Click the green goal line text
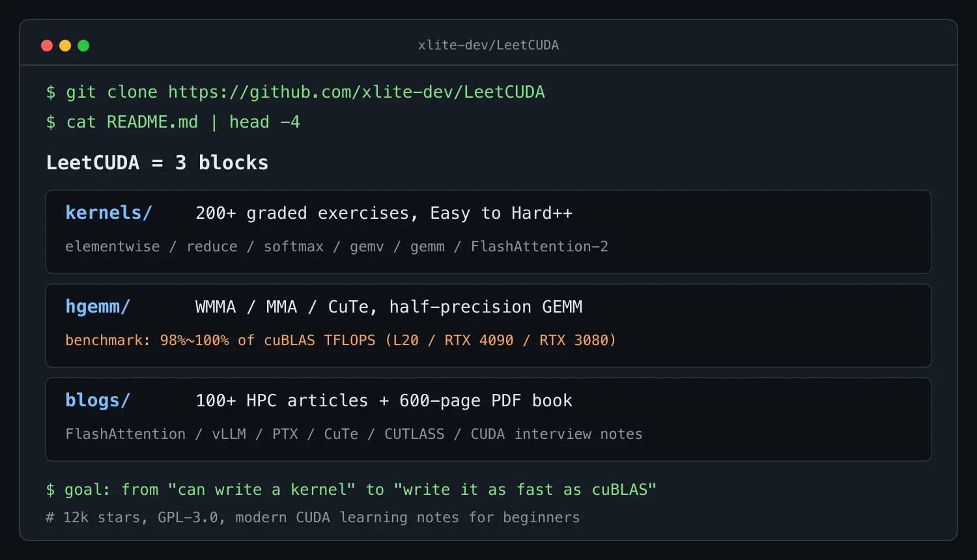This screenshot has height=560, width=977. (351, 489)
